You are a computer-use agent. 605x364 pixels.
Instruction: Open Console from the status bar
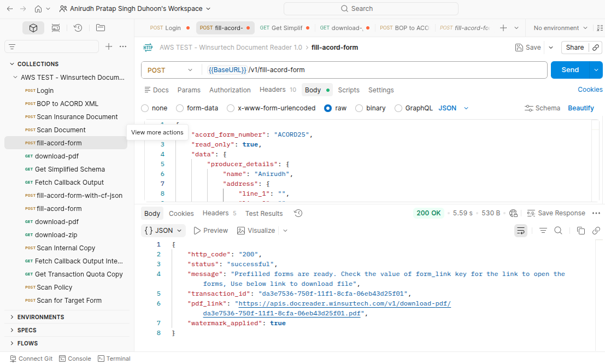click(x=75, y=359)
